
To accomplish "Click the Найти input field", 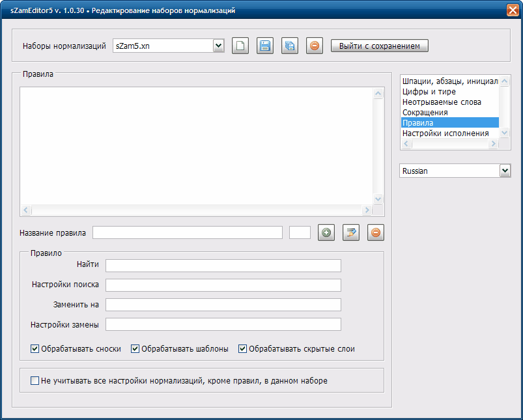I will [223, 266].
